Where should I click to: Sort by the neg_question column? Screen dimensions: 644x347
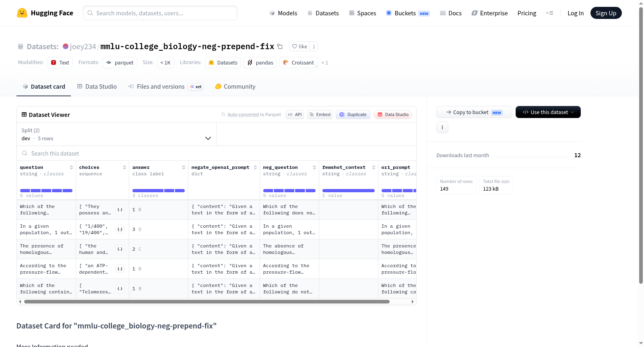point(314,167)
